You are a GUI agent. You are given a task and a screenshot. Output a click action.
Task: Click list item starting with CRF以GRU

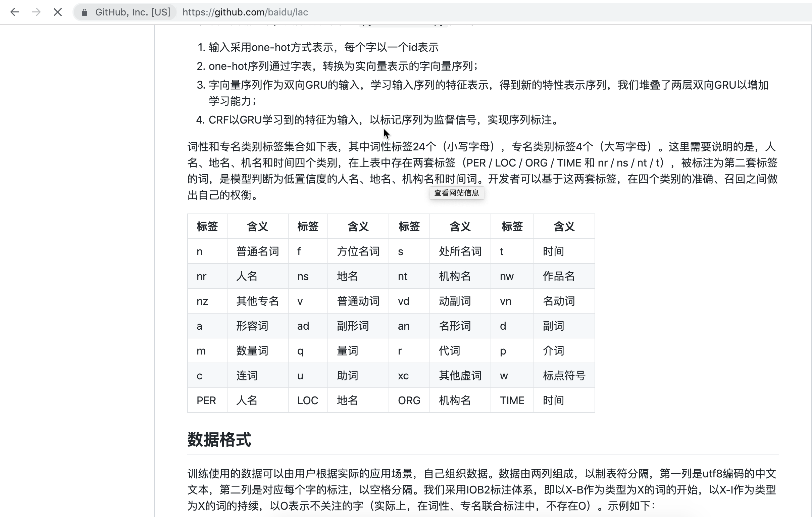coord(383,120)
